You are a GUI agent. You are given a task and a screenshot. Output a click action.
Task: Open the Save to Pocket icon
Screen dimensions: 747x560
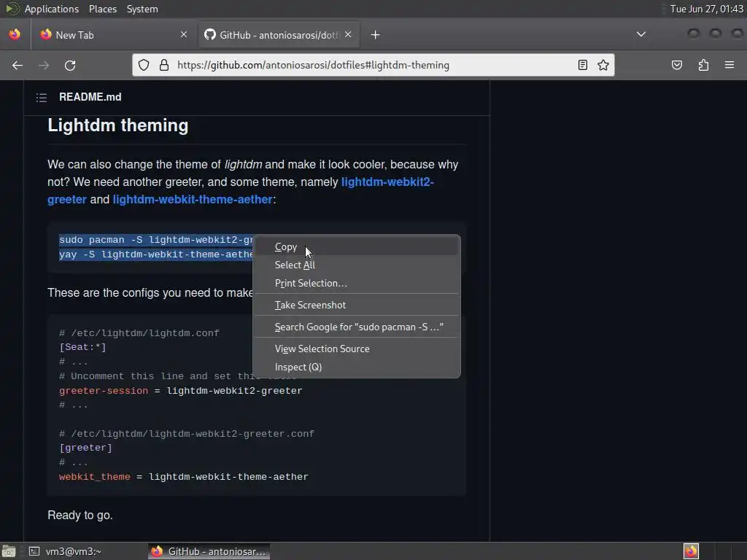[x=676, y=65]
